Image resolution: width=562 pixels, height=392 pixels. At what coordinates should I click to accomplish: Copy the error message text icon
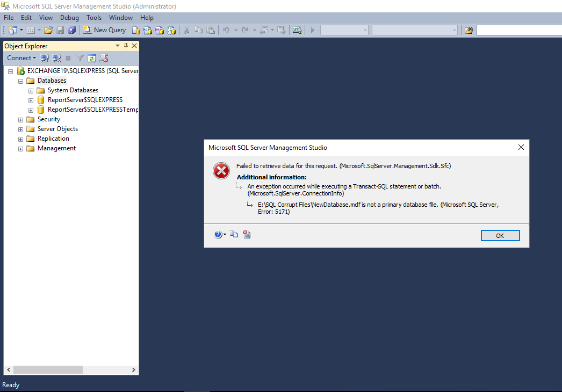(234, 234)
